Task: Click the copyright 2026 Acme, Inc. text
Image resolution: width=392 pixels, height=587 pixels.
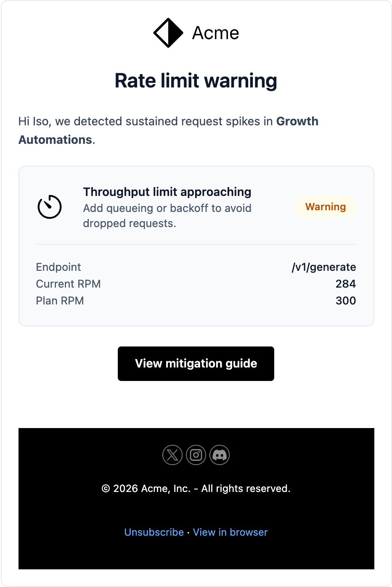Action: [x=196, y=489]
